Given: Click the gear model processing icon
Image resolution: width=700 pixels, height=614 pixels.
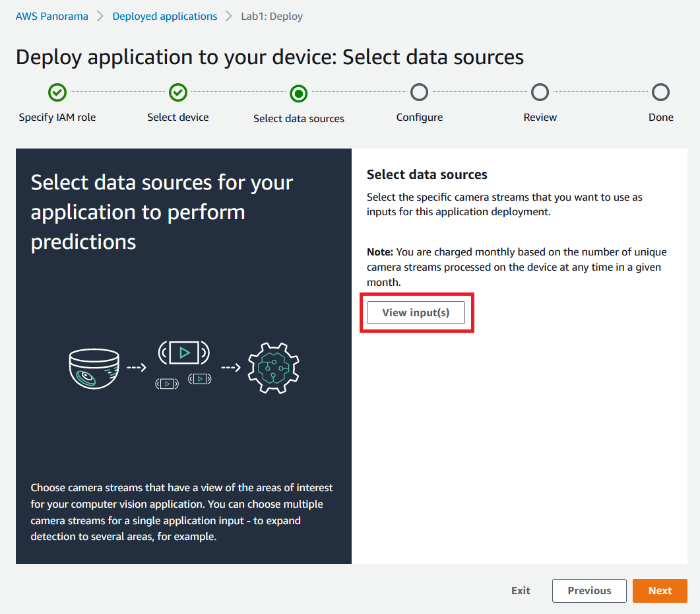Looking at the screenshot, I should pos(273,368).
